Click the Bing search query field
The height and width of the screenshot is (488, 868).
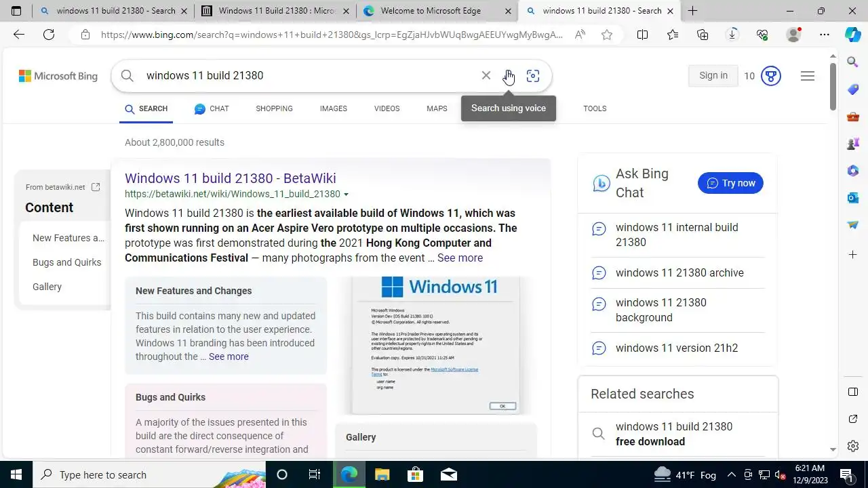point(309,75)
